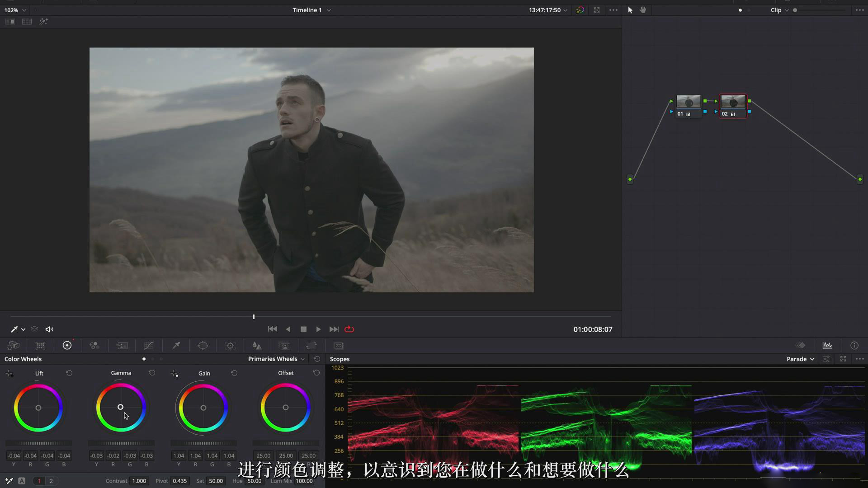Open the Qualifier eyedropper palette
The width and height of the screenshot is (868, 488).
click(176, 346)
